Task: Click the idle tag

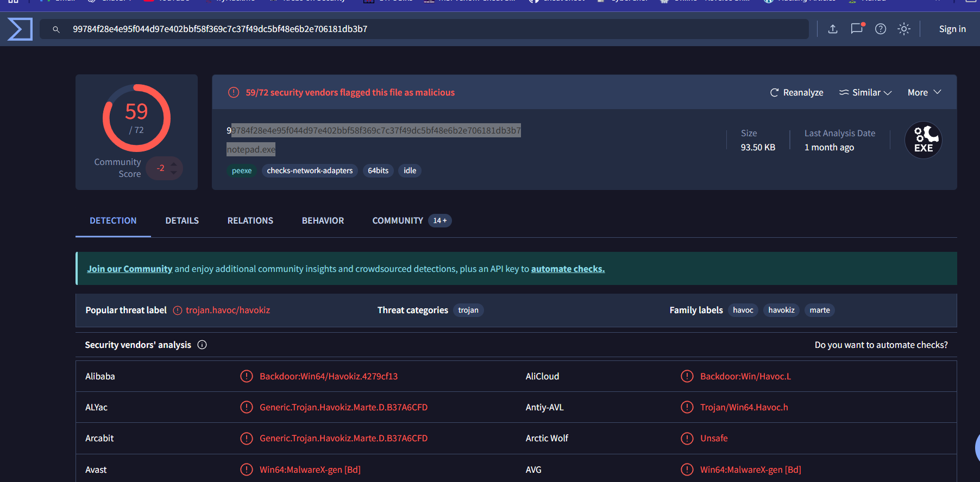Action: 410,170
